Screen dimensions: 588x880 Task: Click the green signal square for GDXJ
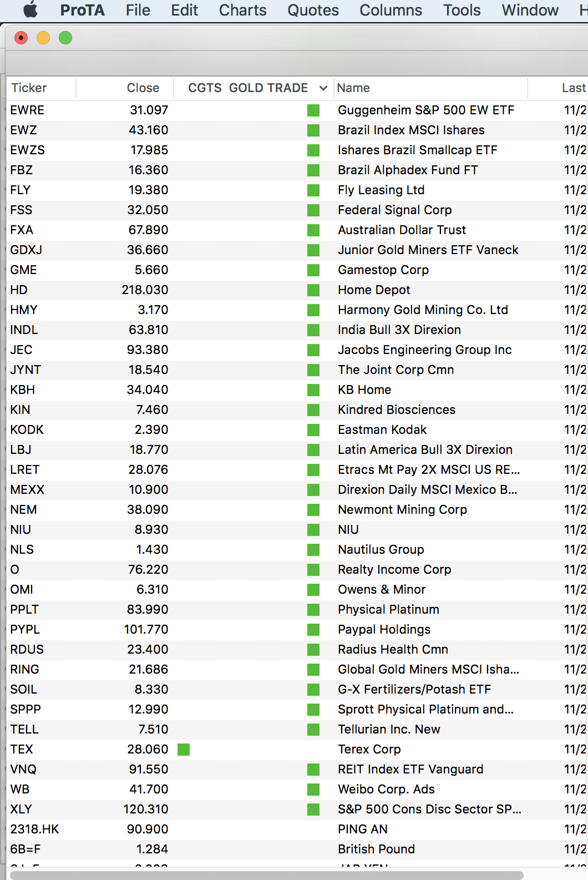point(313,250)
